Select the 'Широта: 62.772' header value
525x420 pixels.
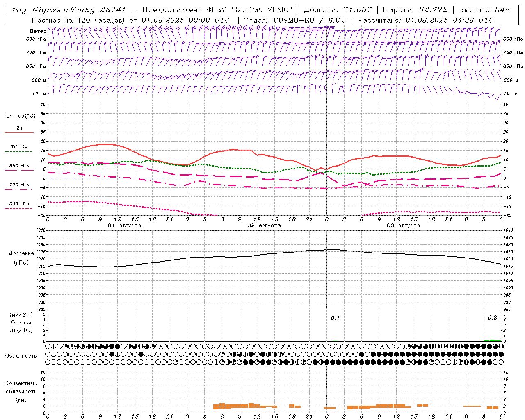415,10
